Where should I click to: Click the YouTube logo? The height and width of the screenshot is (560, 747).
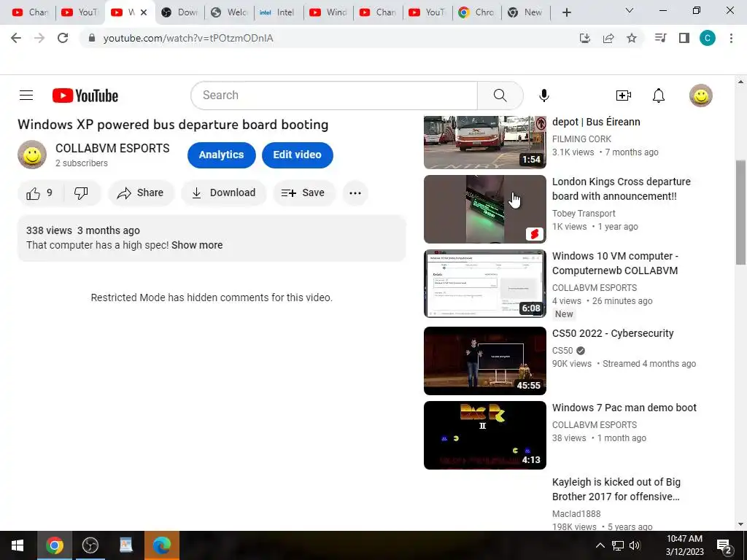pos(85,96)
